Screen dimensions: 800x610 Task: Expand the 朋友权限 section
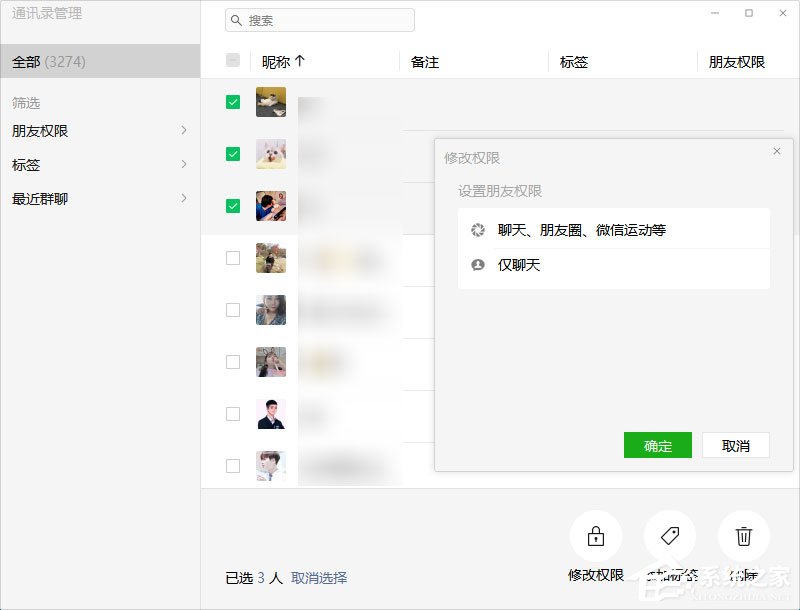pyautogui.click(x=100, y=130)
